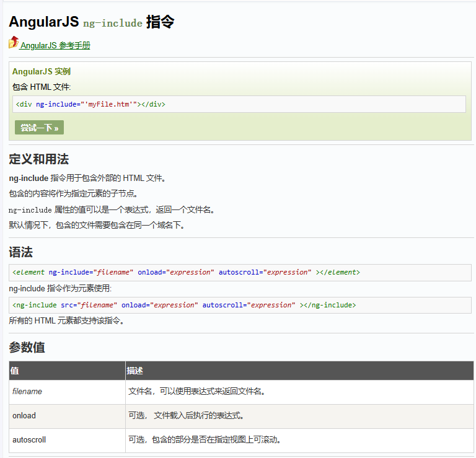Click the text ng-include 指令作为元素使用
The width and height of the screenshot is (476, 458).
pyautogui.click(x=60, y=288)
